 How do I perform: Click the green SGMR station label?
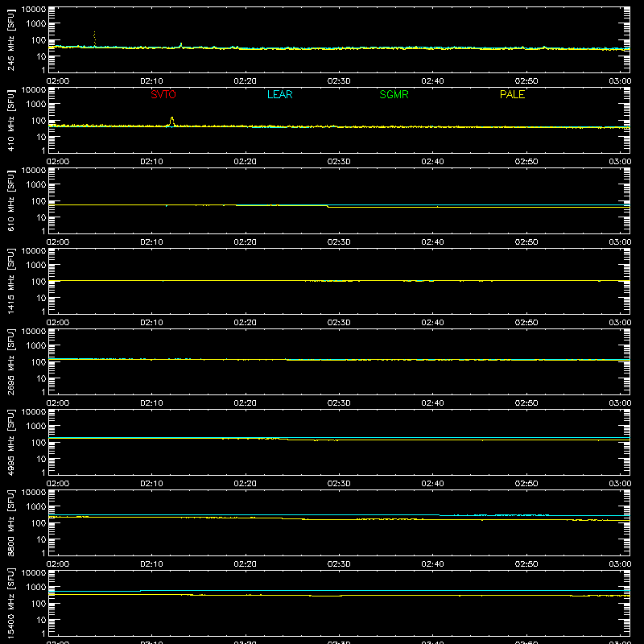(394, 94)
